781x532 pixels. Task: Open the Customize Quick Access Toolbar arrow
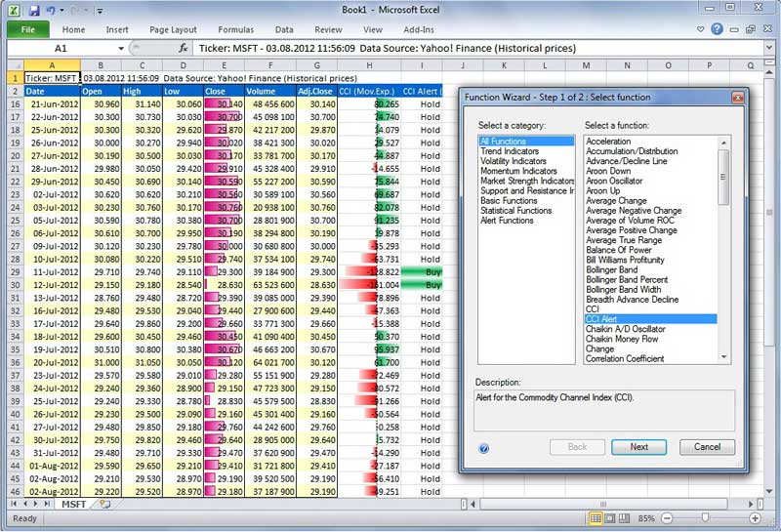coord(100,11)
